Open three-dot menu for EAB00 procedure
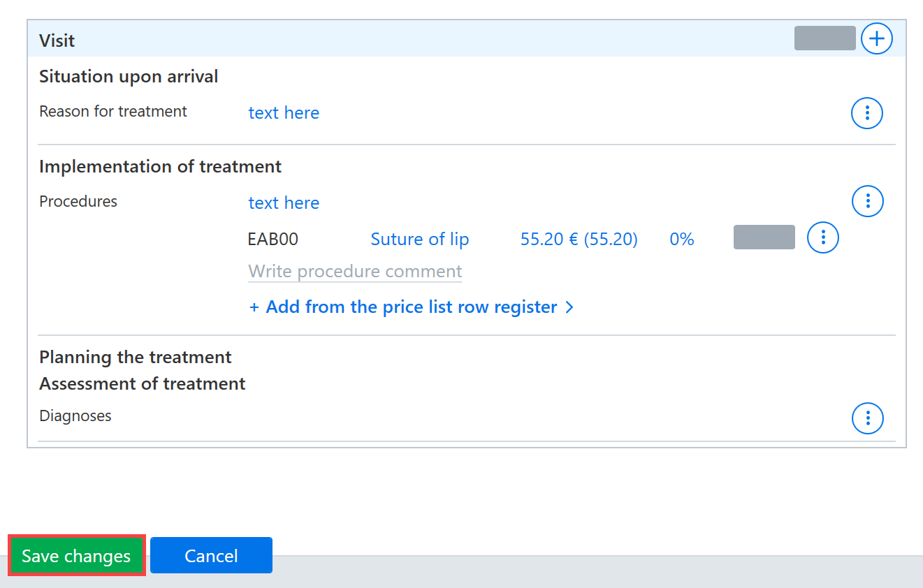The image size is (923, 588). [823, 237]
